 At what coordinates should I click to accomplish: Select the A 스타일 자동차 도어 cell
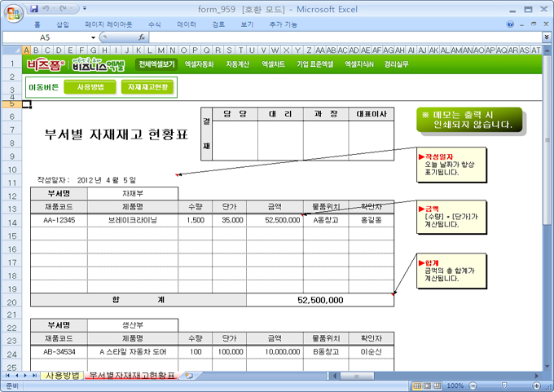tap(133, 352)
